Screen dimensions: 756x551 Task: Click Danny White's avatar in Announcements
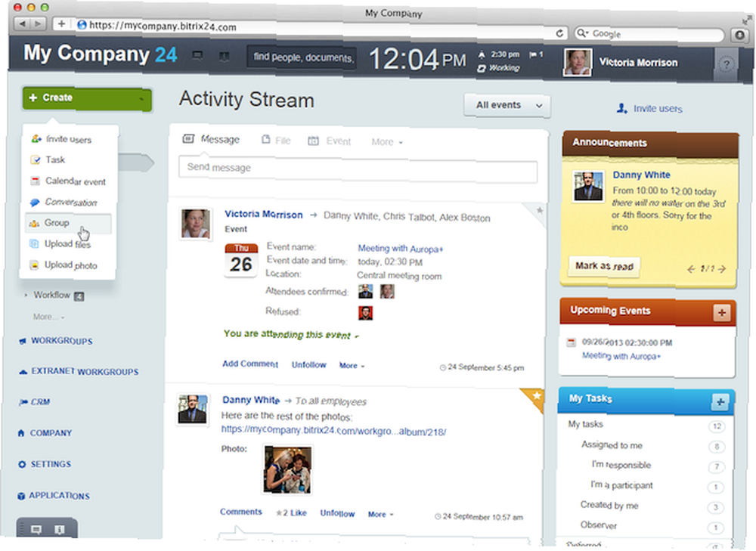click(x=588, y=186)
